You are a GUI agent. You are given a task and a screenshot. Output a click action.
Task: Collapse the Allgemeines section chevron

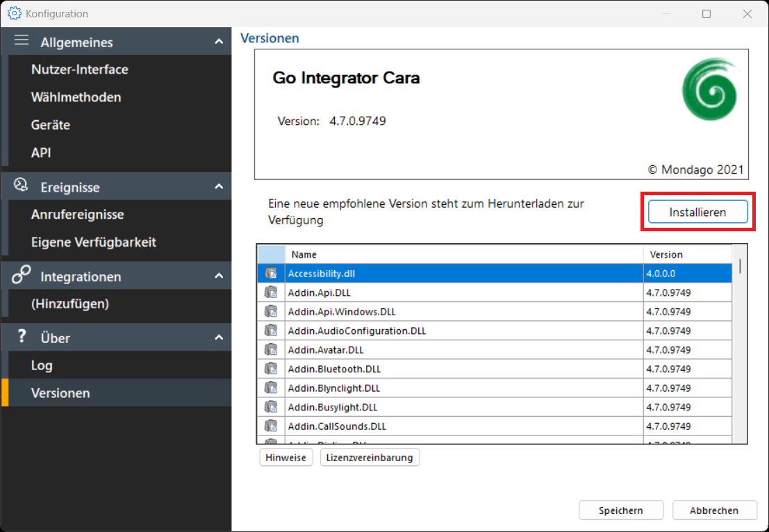[x=219, y=42]
